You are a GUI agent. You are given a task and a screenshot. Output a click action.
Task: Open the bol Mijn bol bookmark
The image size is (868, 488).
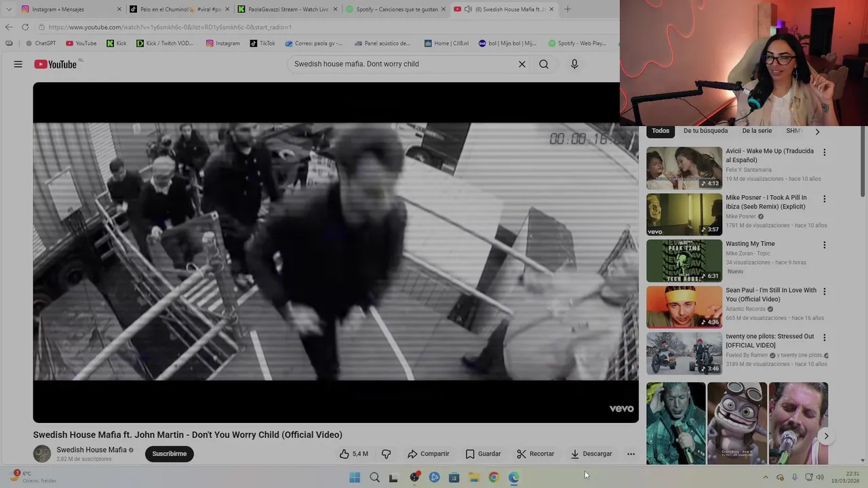(507, 43)
